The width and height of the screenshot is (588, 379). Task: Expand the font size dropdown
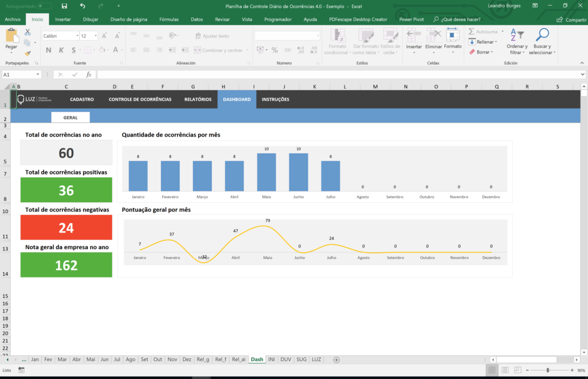coord(95,36)
